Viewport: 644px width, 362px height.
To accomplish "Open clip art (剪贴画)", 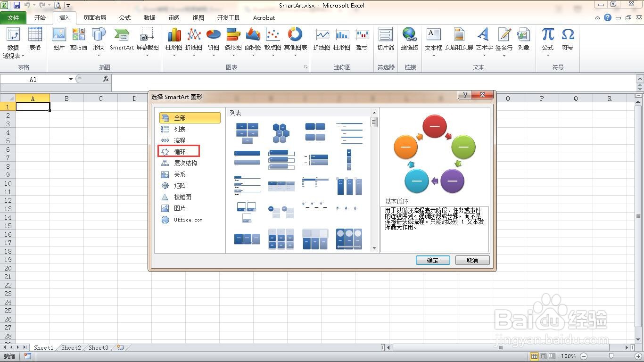I will tap(79, 39).
